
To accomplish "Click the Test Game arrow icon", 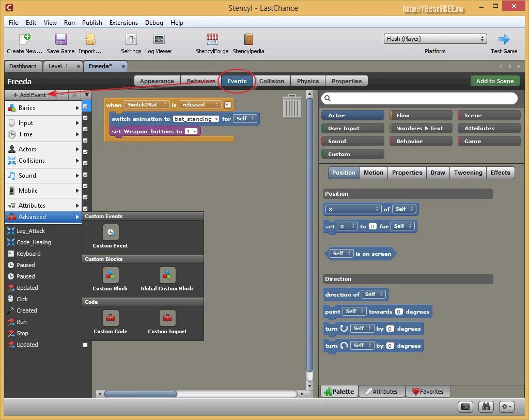I will click(504, 39).
